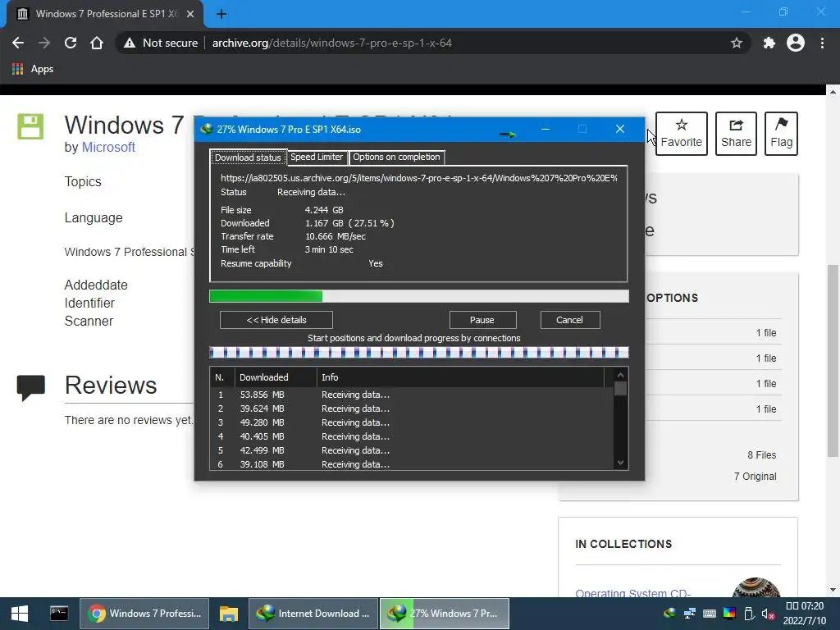The image size is (840, 630).
Task: Click the muted volume tray icon
Action: pos(768,614)
